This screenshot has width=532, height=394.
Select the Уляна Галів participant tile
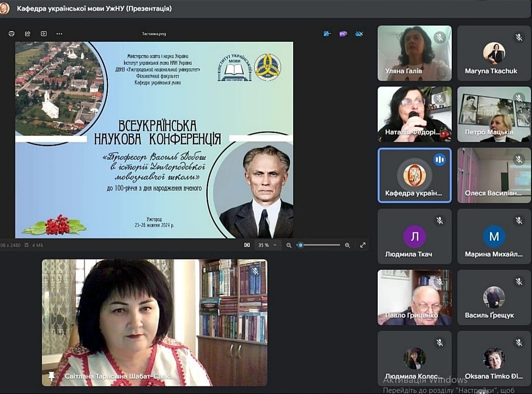coord(415,53)
